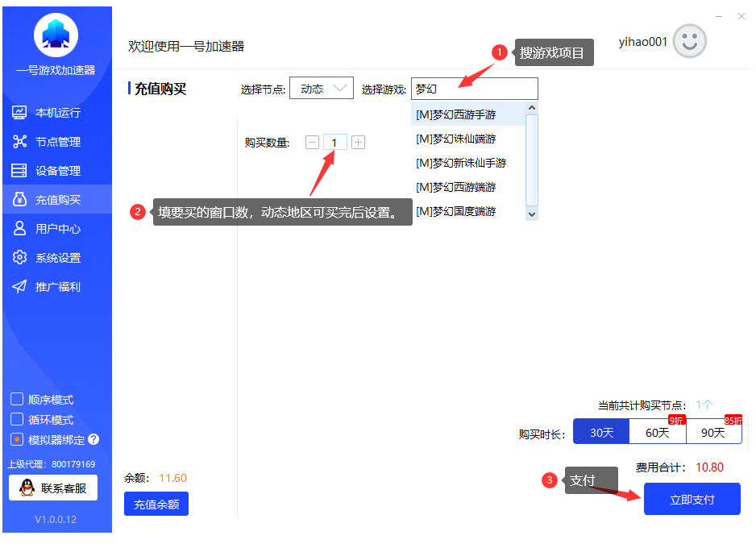Click the yihao001 username
The width and height of the screenshot is (756, 548).
pos(642,42)
